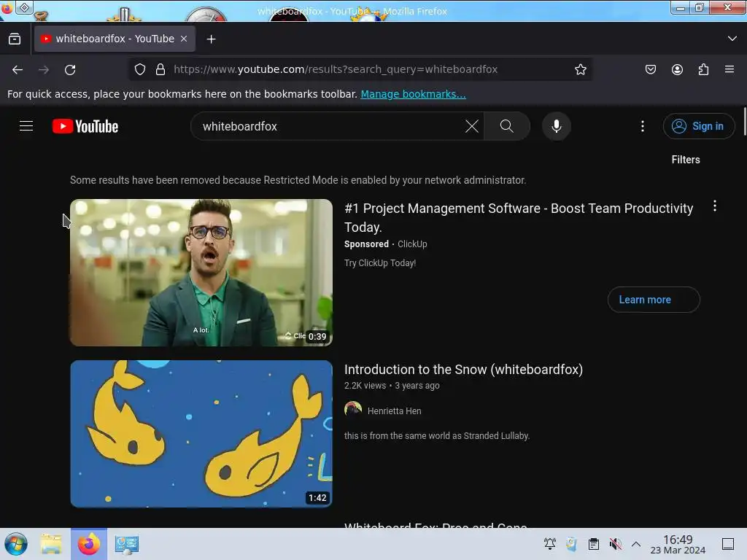Bookmark this page with star icon

pyautogui.click(x=580, y=69)
